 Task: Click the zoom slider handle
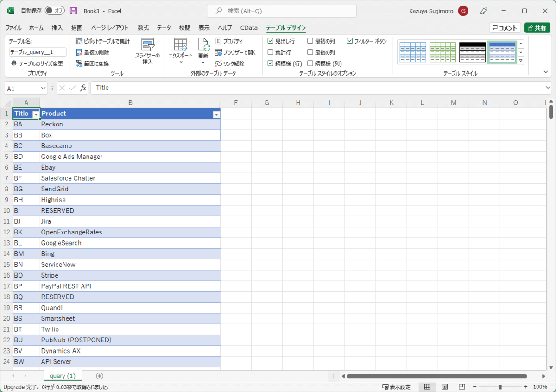pyautogui.click(x=500, y=386)
